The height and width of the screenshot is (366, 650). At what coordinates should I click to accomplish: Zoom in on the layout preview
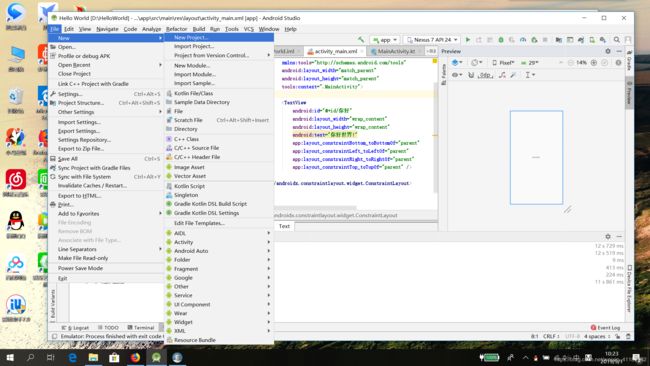594,63
